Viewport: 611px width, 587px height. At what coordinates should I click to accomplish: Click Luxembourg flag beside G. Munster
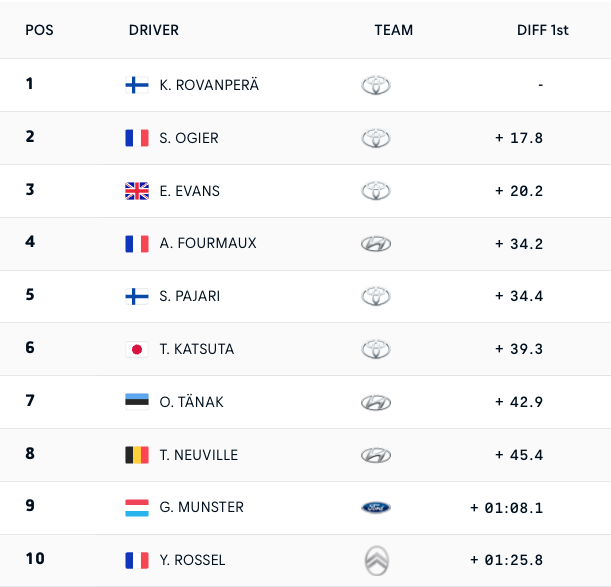click(x=137, y=508)
